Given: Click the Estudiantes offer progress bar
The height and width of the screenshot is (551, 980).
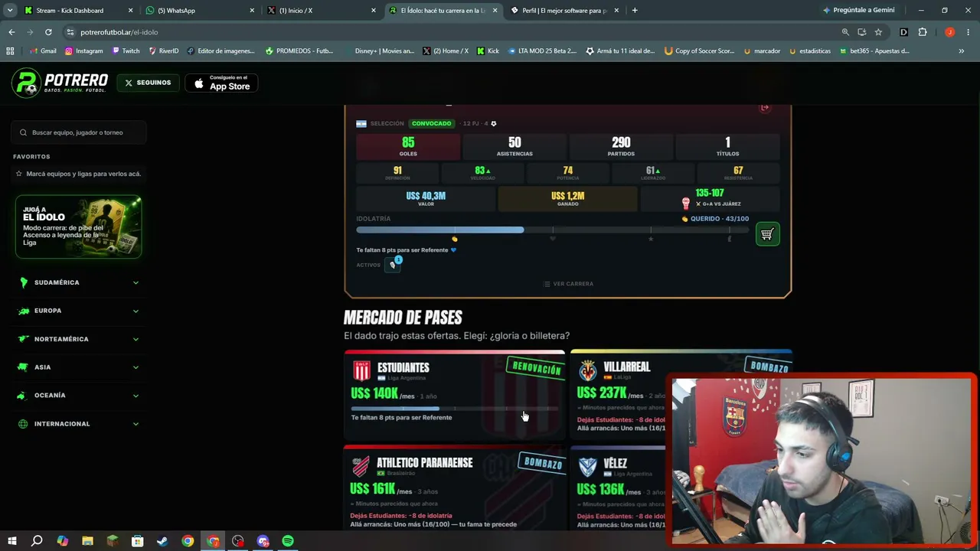Looking at the screenshot, I should (x=455, y=409).
